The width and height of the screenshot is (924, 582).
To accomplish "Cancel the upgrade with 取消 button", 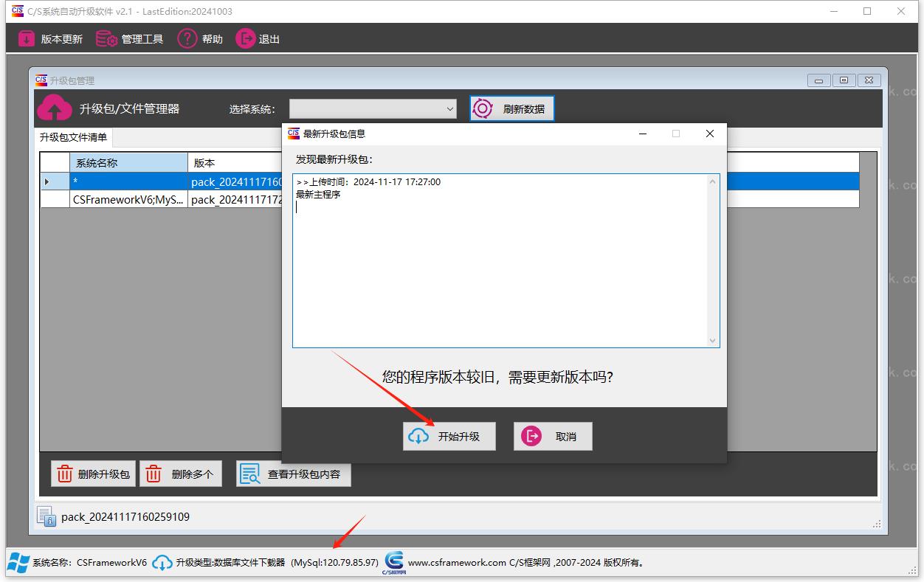I will (553, 437).
